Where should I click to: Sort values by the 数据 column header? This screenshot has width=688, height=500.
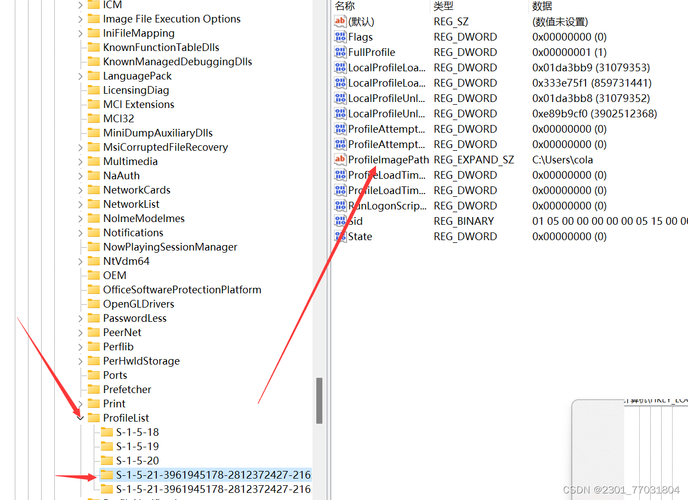[542, 6]
